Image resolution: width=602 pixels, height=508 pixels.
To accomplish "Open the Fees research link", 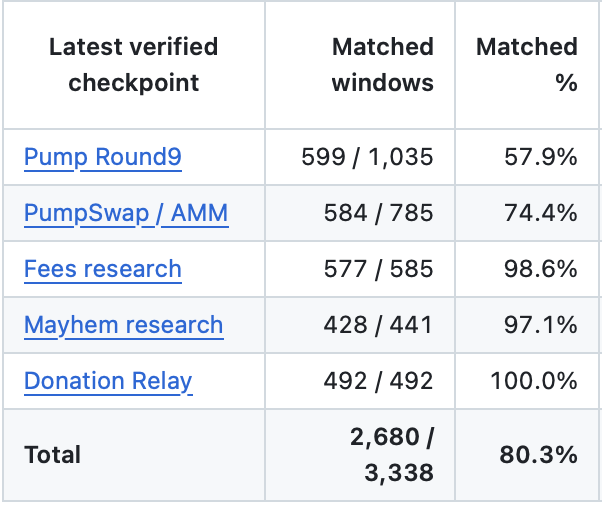I will click(103, 268).
